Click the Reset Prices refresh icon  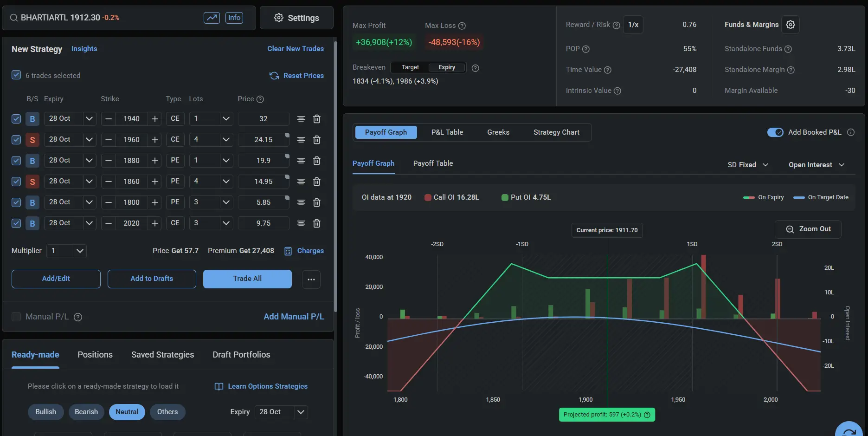pos(274,76)
